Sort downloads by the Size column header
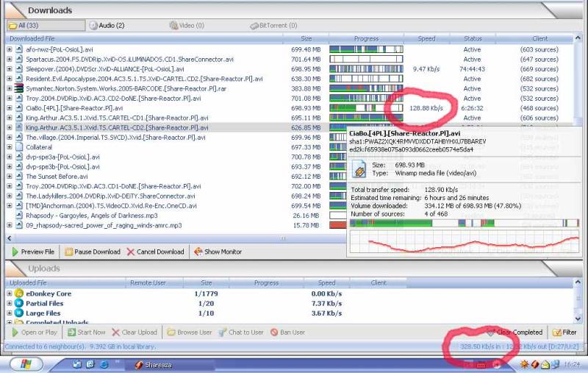This screenshot has height=373, width=588. (x=306, y=38)
